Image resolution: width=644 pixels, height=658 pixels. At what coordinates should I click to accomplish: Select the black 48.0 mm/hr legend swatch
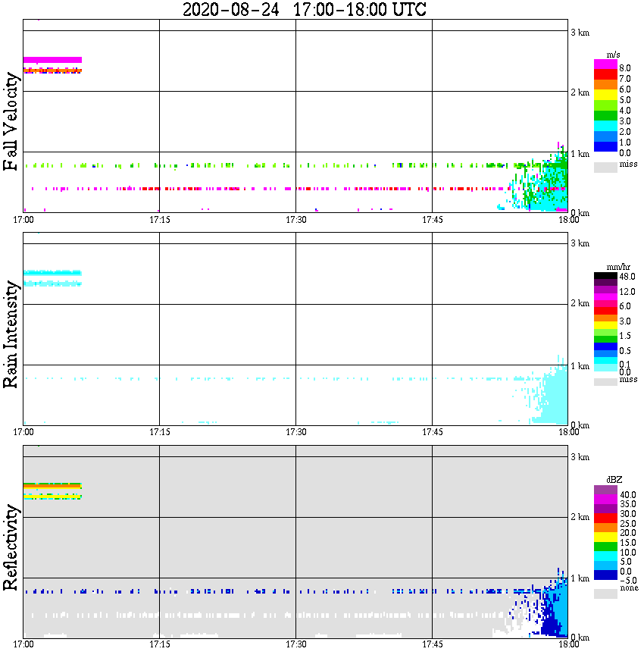(x=605, y=276)
